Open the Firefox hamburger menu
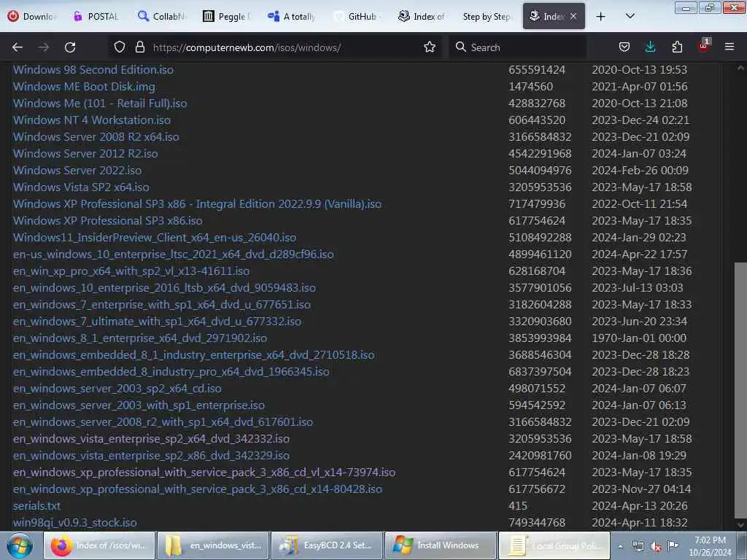Viewport: 747px width, 560px height. tap(729, 47)
